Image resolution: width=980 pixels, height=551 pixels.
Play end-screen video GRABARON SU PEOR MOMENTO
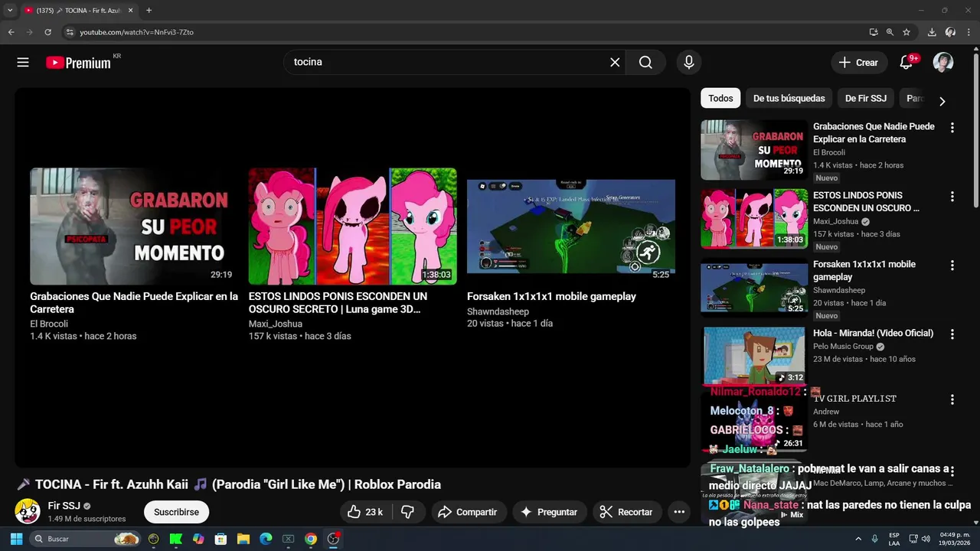134,227
